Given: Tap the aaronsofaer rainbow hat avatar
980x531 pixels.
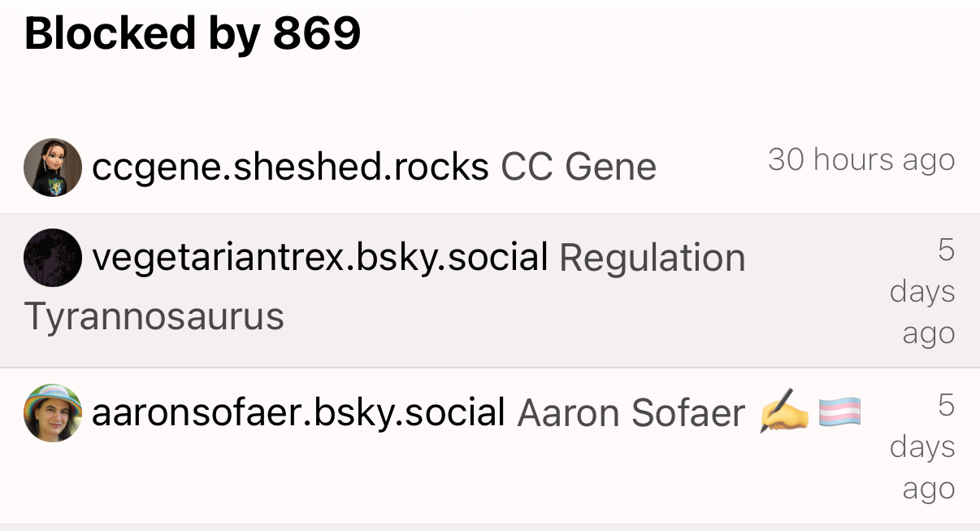Looking at the screenshot, I should [x=53, y=413].
